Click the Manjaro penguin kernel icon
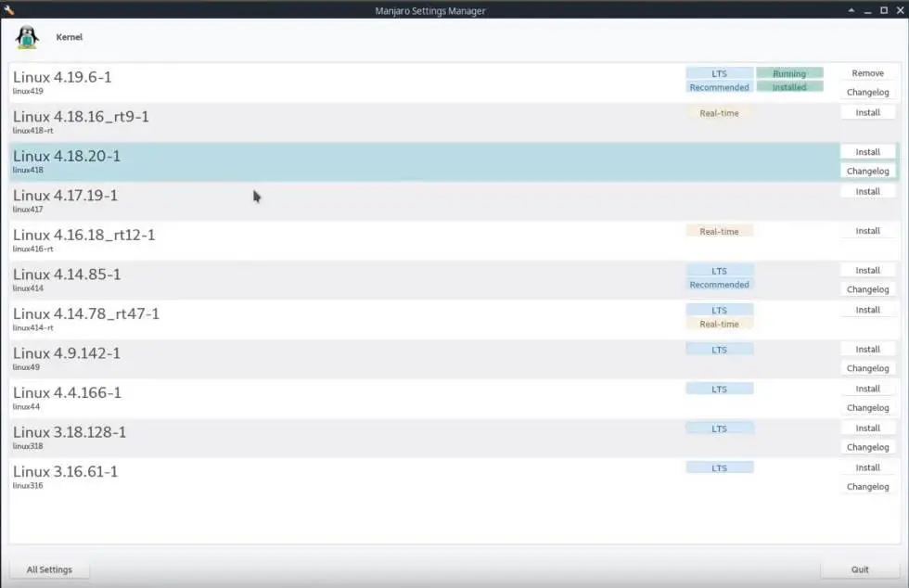The width and height of the screenshot is (909, 588). tap(27, 37)
